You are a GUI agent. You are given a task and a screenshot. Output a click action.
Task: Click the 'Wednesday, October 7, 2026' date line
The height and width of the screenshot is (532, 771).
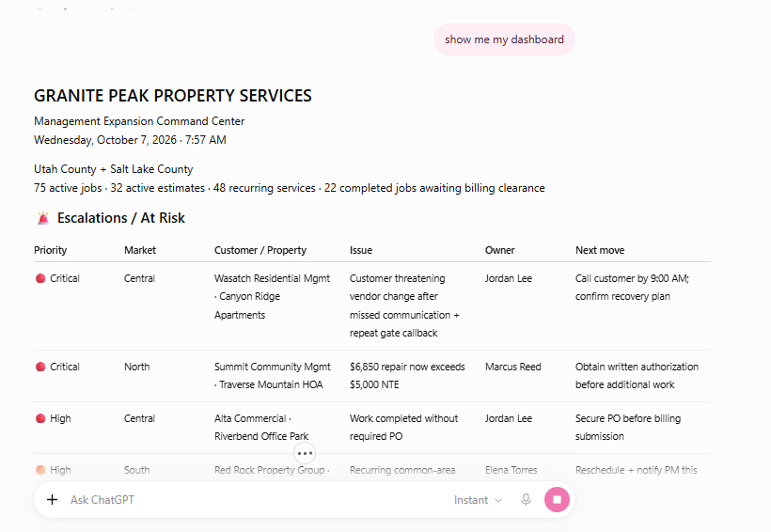pos(130,140)
